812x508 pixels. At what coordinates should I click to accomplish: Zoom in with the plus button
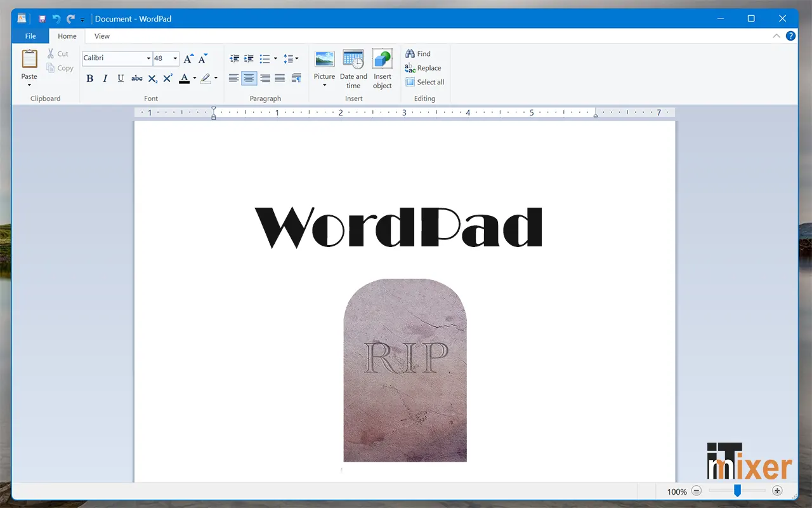click(x=777, y=491)
